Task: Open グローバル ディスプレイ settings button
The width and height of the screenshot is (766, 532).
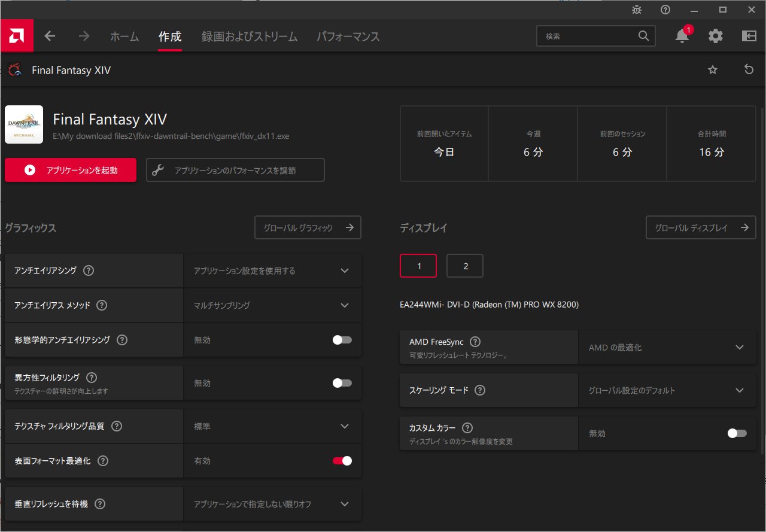Action: [x=701, y=227]
